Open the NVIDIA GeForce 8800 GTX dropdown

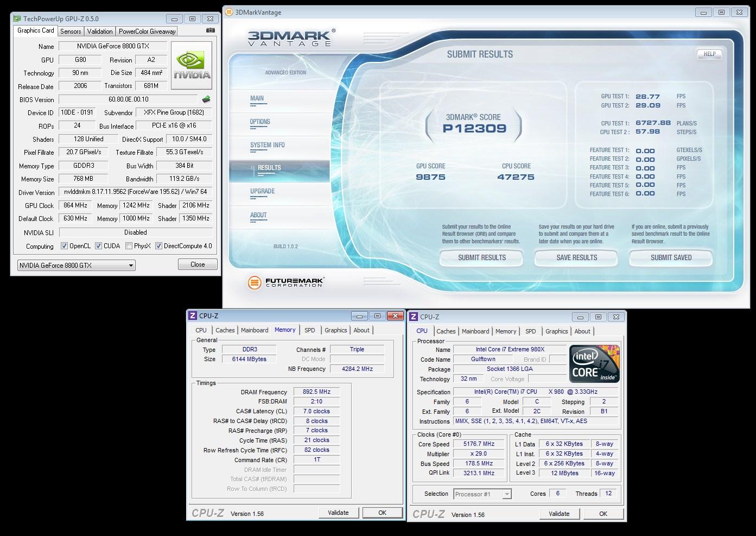(76, 265)
